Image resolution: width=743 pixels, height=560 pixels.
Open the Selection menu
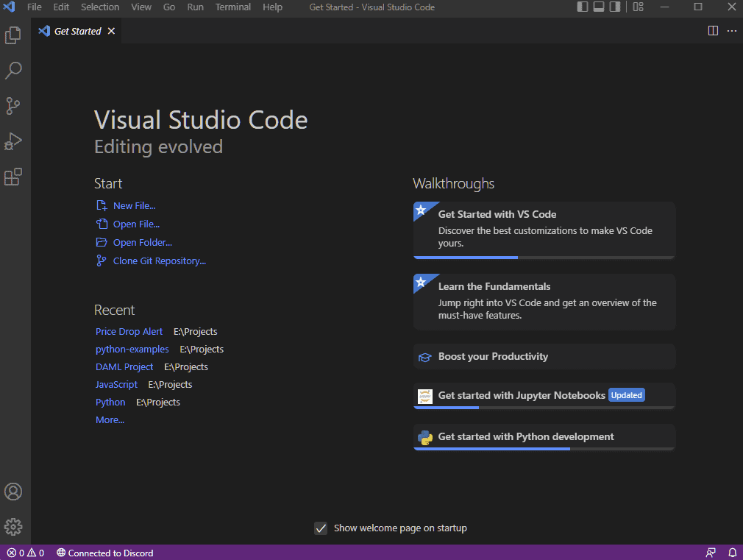point(100,7)
